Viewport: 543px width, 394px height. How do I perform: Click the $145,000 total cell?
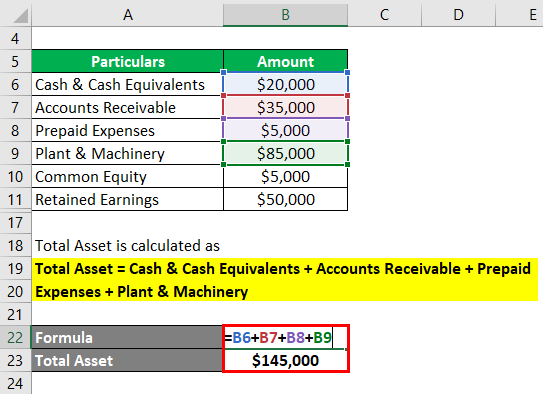pyautogui.click(x=285, y=360)
